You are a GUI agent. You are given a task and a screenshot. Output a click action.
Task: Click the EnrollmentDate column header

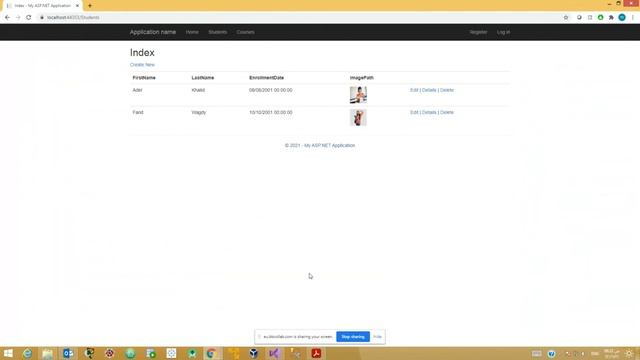pyautogui.click(x=267, y=78)
